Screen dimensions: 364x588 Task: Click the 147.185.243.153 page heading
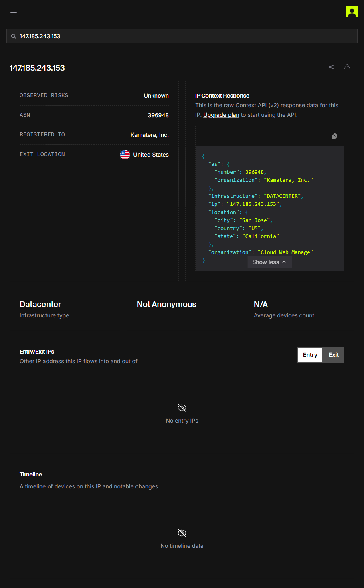point(37,68)
